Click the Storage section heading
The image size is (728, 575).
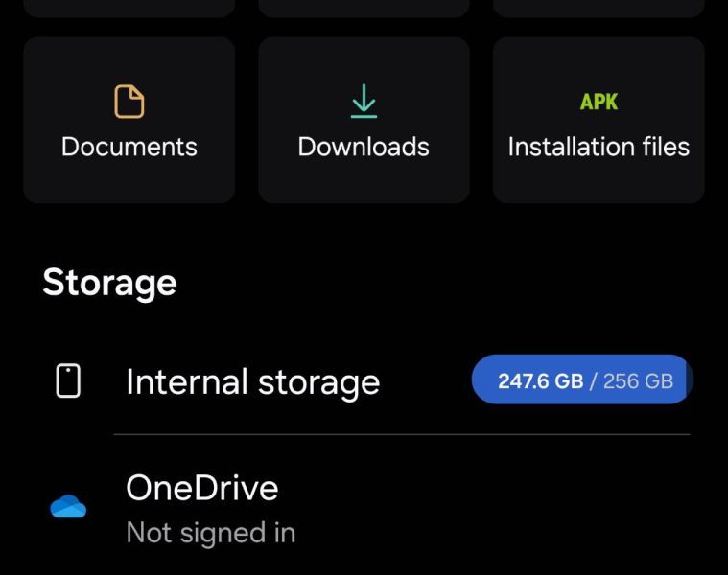[109, 283]
